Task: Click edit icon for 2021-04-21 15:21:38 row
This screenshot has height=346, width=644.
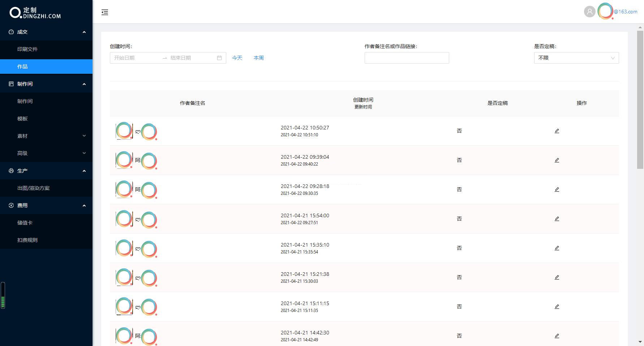Action: tap(557, 277)
